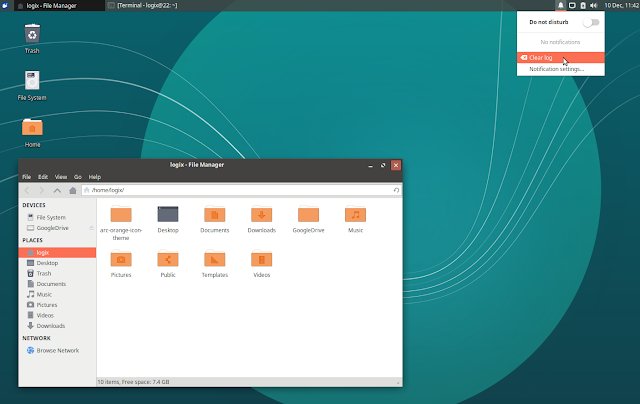This screenshot has height=404, width=640.
Task: Open the Edit menu
Action: point(43,177)
